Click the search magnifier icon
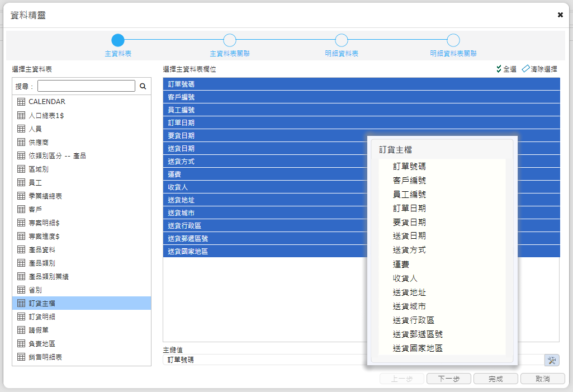The image size is (573, 392). coord(143,86)
